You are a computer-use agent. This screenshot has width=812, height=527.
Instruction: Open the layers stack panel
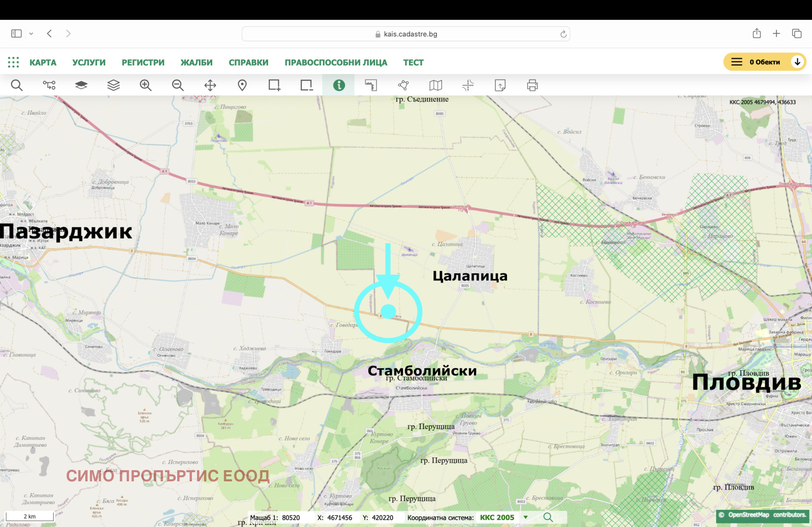tap(114, 85)
